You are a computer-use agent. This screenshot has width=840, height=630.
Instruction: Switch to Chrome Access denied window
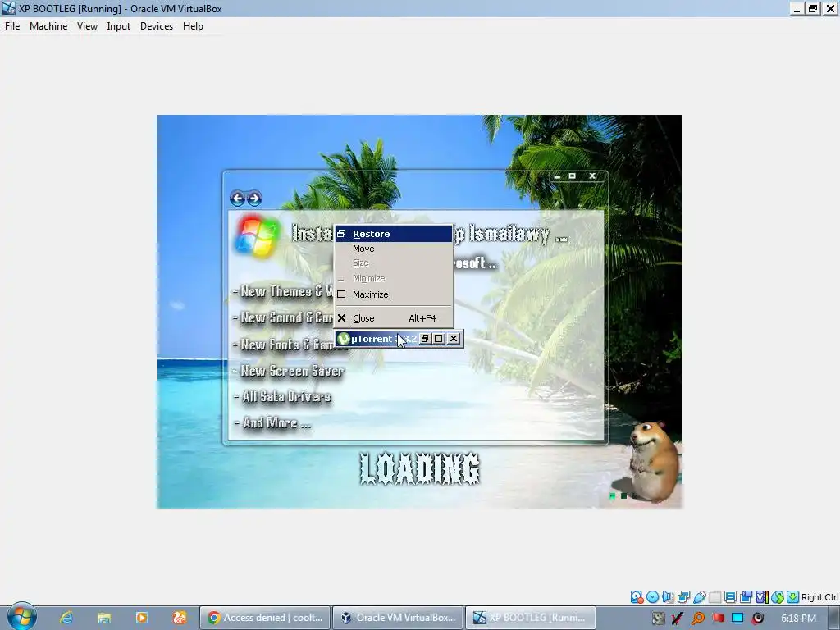(265, 618)
